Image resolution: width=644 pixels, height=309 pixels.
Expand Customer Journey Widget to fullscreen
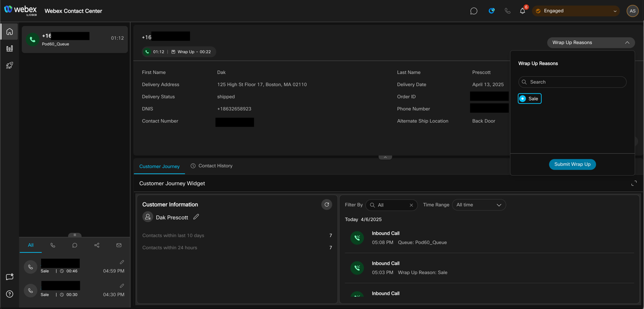point(634,184)
